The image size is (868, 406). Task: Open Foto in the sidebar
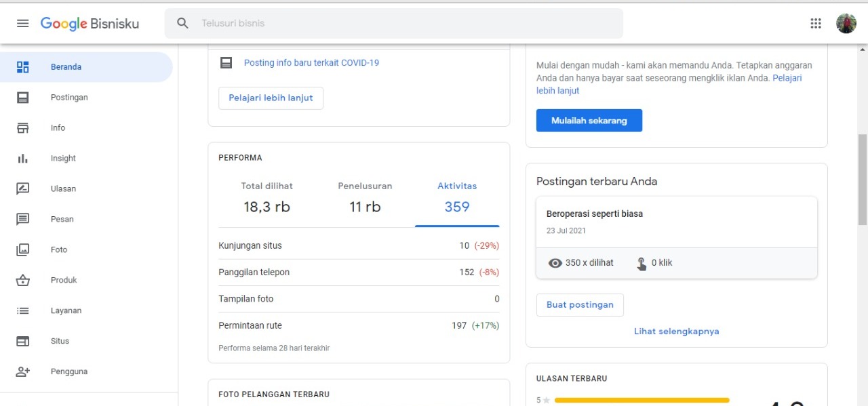(87, 250)
